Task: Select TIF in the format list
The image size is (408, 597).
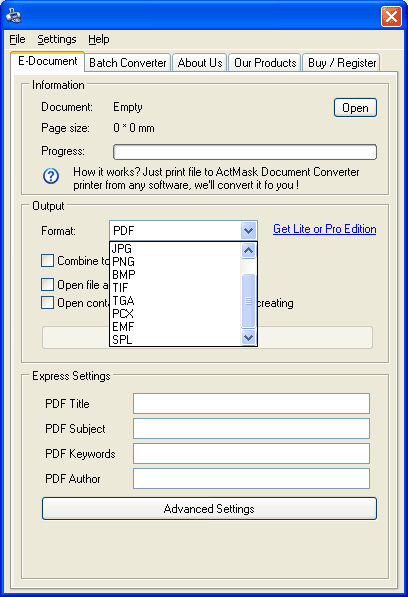Action: [x=175, y=288]
